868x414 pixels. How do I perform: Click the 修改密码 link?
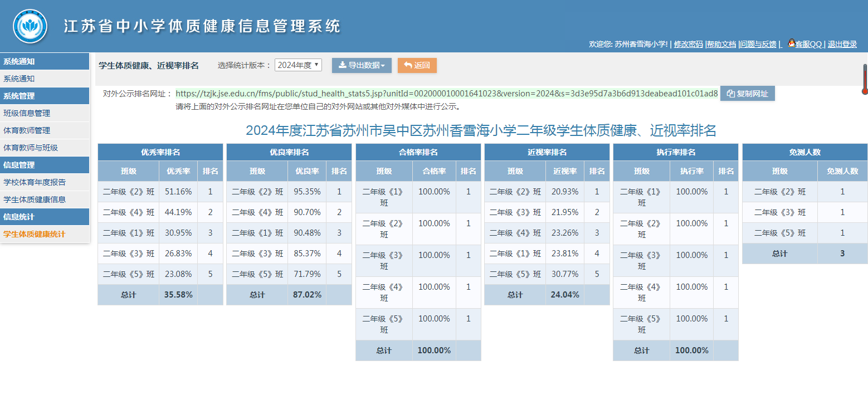(x=688, y=45)
